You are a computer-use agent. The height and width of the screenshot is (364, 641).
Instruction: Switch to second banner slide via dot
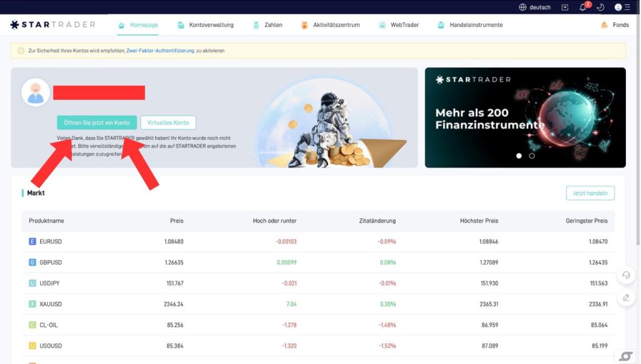point(532,156)
